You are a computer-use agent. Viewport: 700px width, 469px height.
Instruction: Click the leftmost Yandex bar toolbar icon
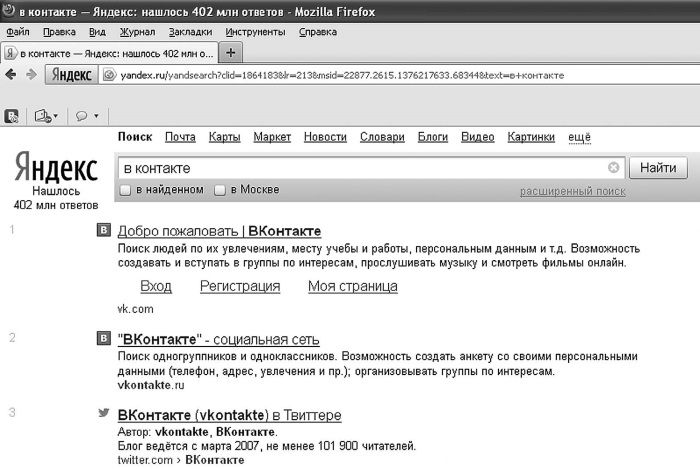pyautogui.click(x=12, y=116)
